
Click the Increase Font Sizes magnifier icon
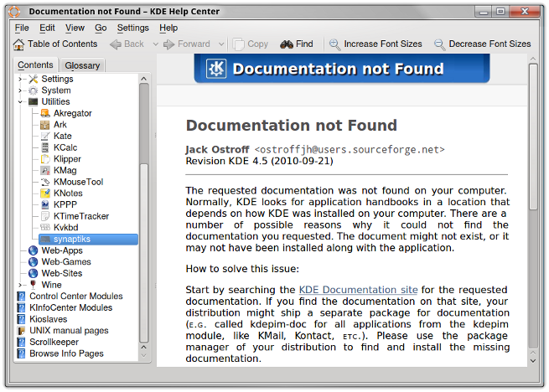point(334,44)
